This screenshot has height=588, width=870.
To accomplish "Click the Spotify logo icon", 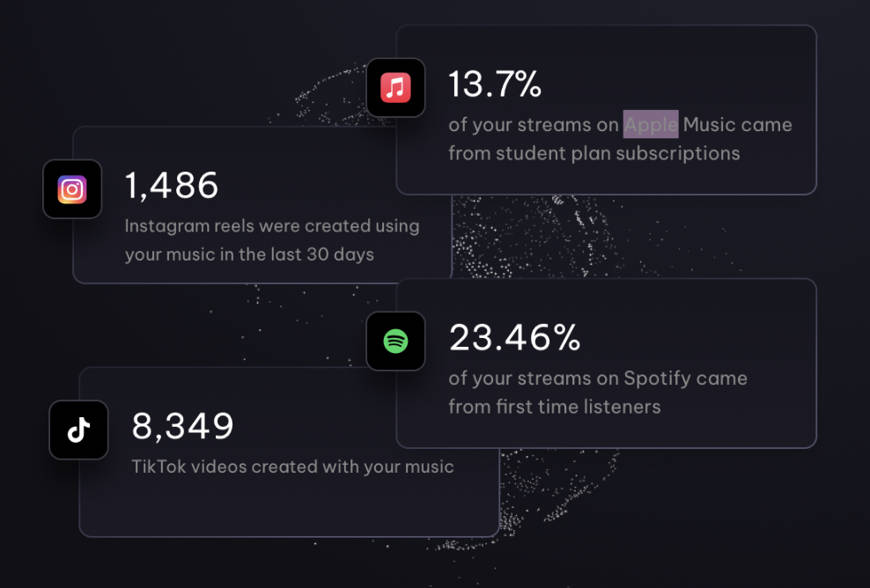I will [395, 342].
